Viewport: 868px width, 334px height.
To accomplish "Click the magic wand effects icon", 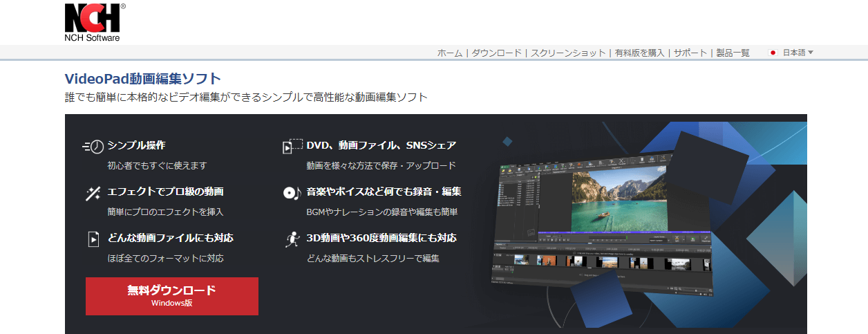I will pos(93,193).
